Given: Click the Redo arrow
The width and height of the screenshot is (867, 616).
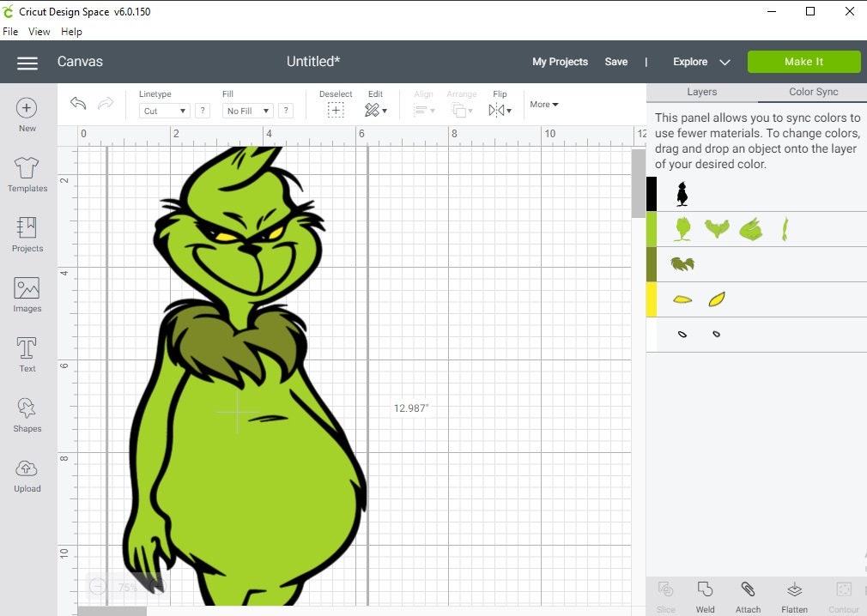Looking at the screenshot, I should point(106,103).
